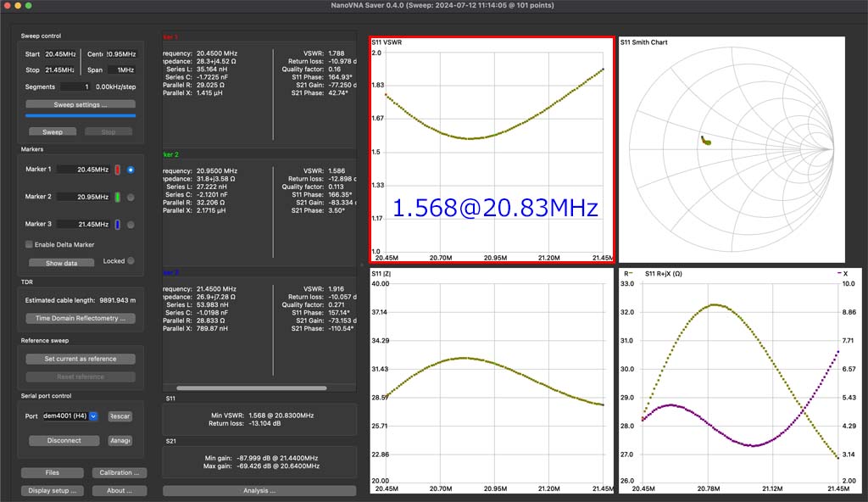Open Time Domain Reflectometry window
The image size is (868, 502).
(x=81, y=319)
